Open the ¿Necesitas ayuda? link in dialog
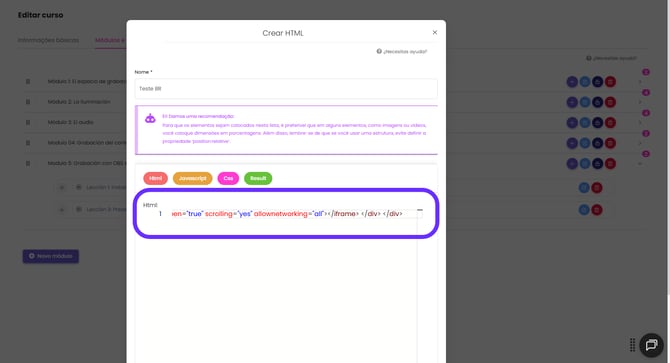 [402, 52]
